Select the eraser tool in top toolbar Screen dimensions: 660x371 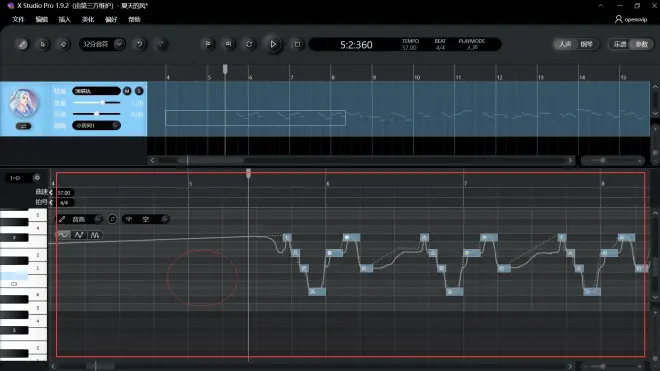tap(64, 44)
